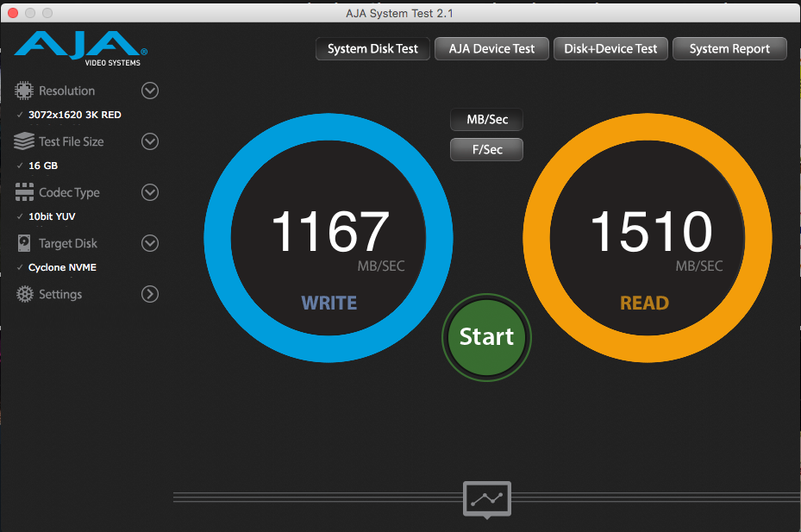Click the Resolution label
The height and width of the screenshot is (532, 801).
[x=67, y=91]
